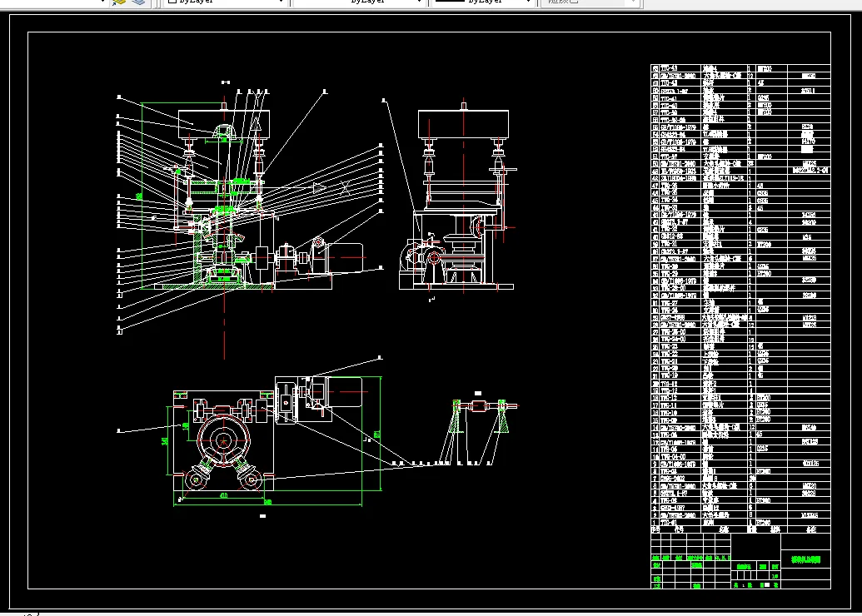Select the title block with green labels
Image resolution: width=862 pixels, height=616 pixels.
[x=740, y=561]
